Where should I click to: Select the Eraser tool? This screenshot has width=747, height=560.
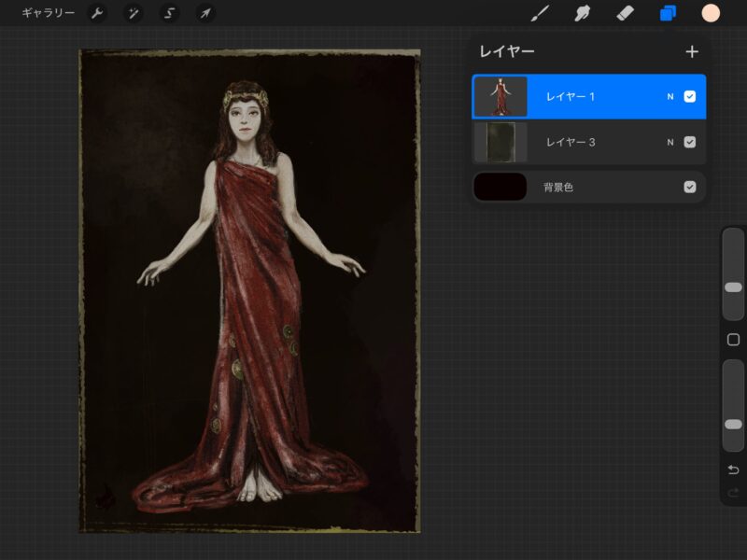(x=625, y=13)
